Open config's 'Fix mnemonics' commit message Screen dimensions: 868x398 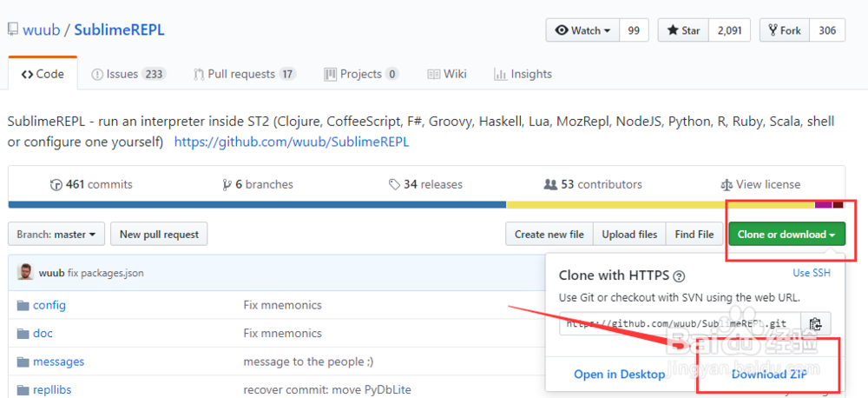[282, 305]
